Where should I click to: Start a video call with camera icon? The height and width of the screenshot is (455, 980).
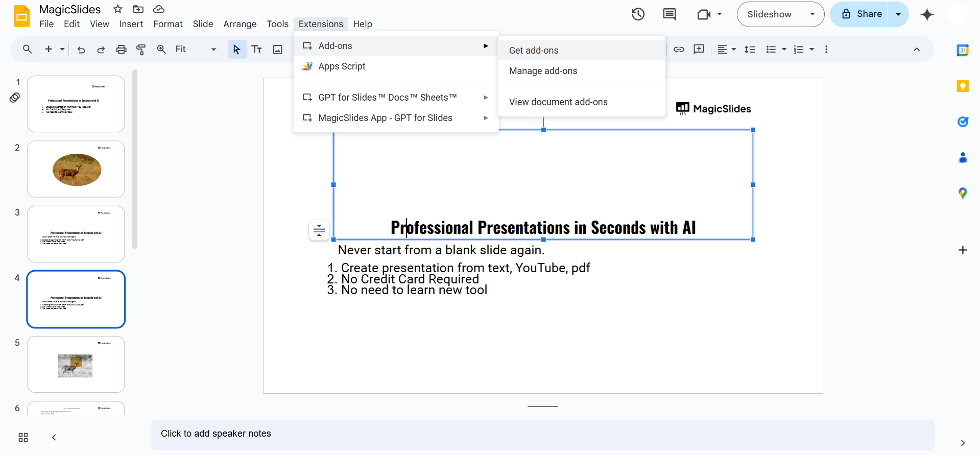[x=704, y=14]
